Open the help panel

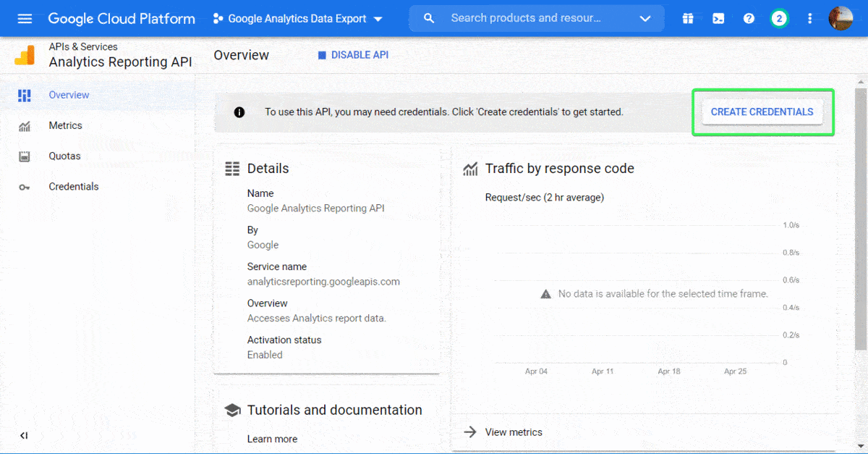[749, 18]
